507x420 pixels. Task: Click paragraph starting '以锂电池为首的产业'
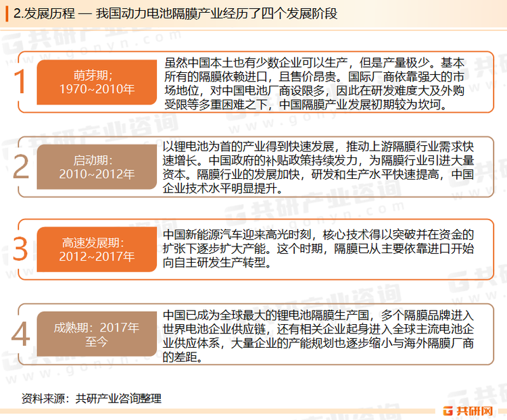pos(318,167)
